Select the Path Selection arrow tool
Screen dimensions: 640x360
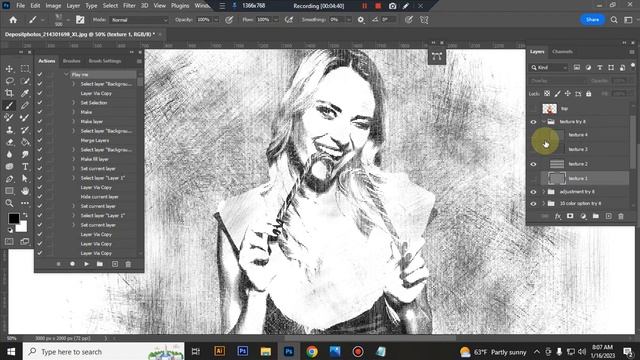coord(25,179)
